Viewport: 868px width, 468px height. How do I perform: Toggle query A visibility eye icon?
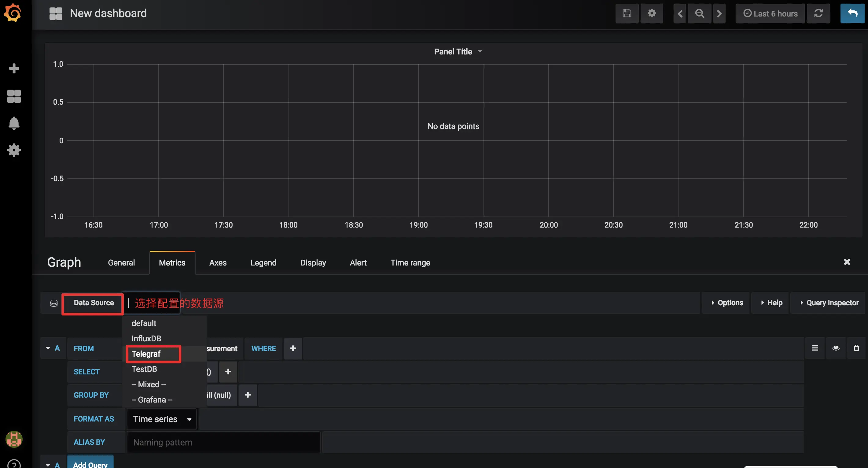836,348
